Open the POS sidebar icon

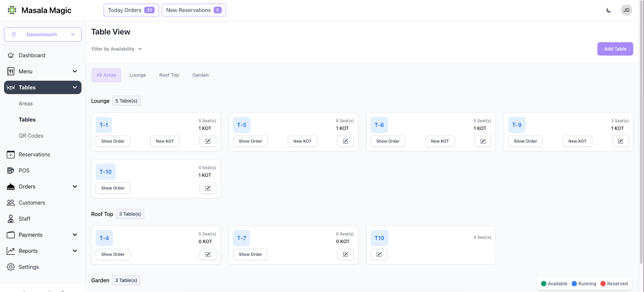[11, 170]
